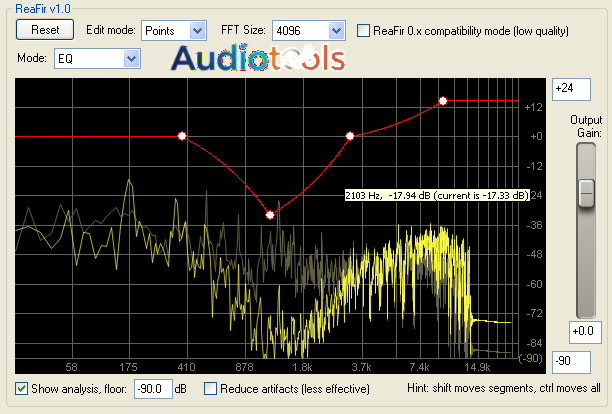Open the Edit mode Points dropdown

(x=174, y=30)
